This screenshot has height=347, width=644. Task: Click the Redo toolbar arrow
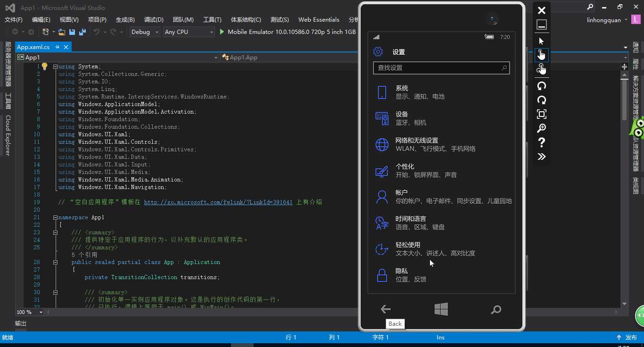113,32
